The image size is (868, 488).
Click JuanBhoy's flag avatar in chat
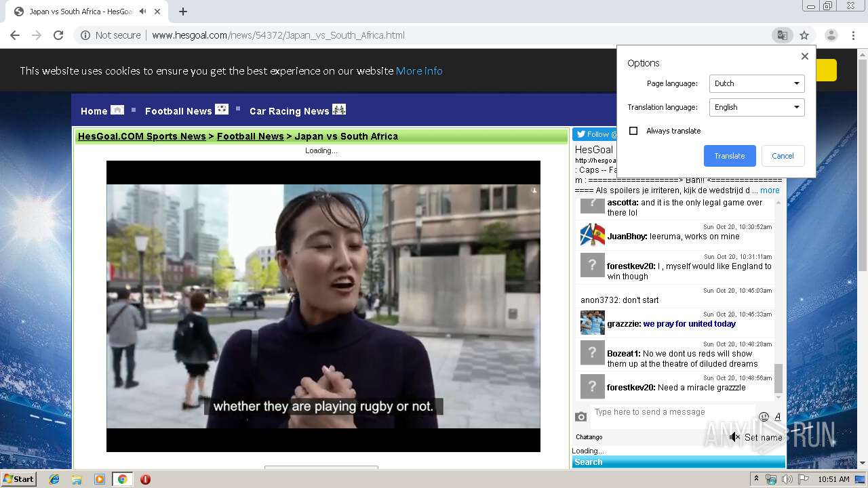coord(593,235)
